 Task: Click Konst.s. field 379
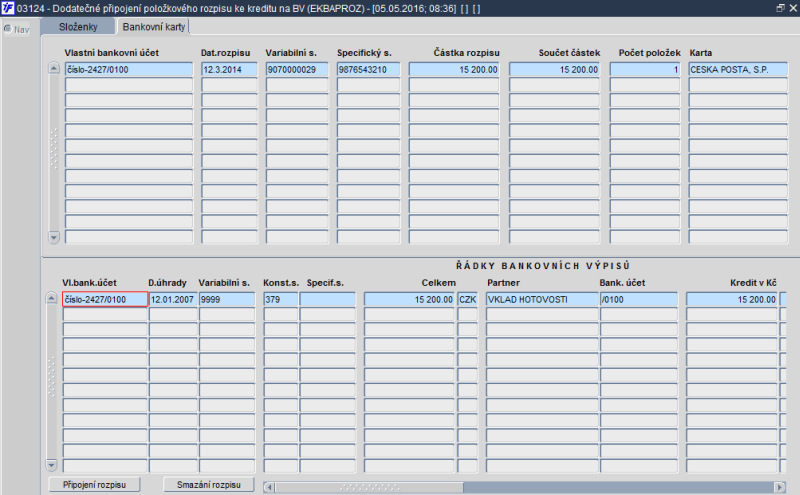click(281, 300)
